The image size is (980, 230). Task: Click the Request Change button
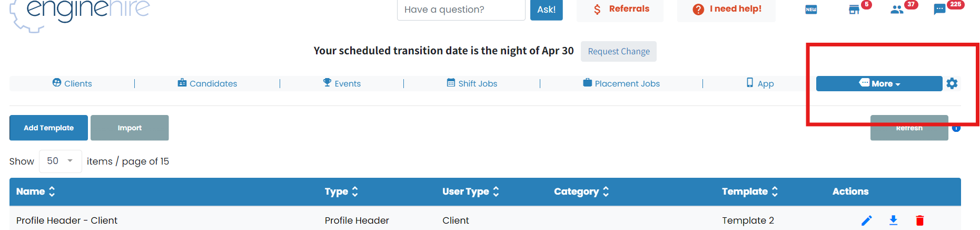point(619,51)
